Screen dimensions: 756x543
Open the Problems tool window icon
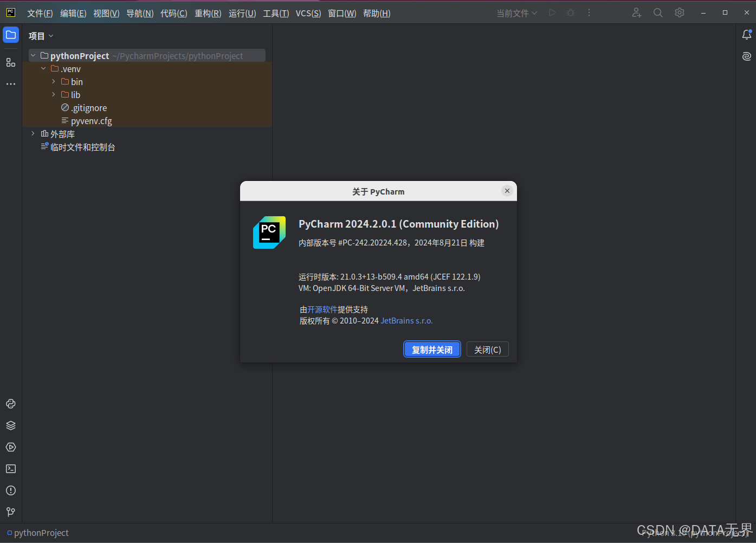[x=11, y=490]
